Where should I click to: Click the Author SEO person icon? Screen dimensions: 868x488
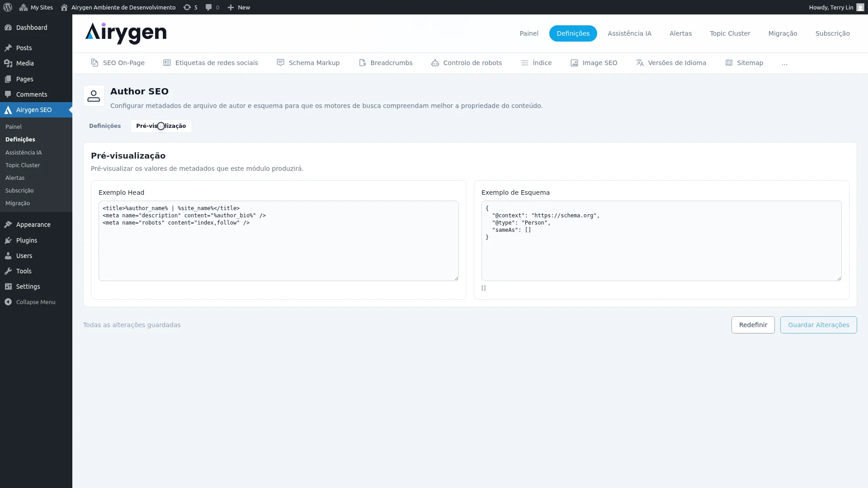click(x=94, y=96)
